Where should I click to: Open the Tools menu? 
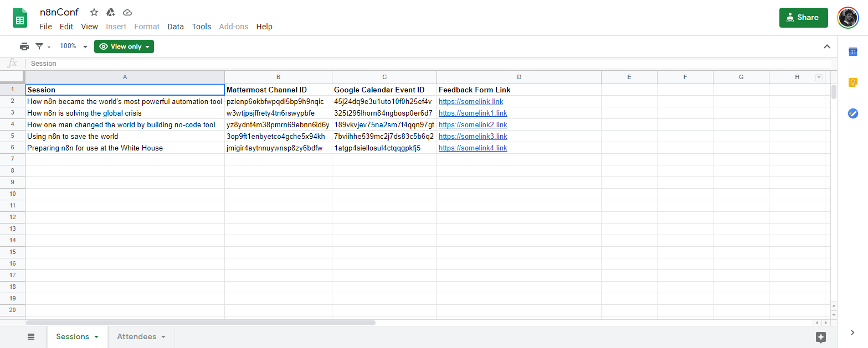click(202, 27)
